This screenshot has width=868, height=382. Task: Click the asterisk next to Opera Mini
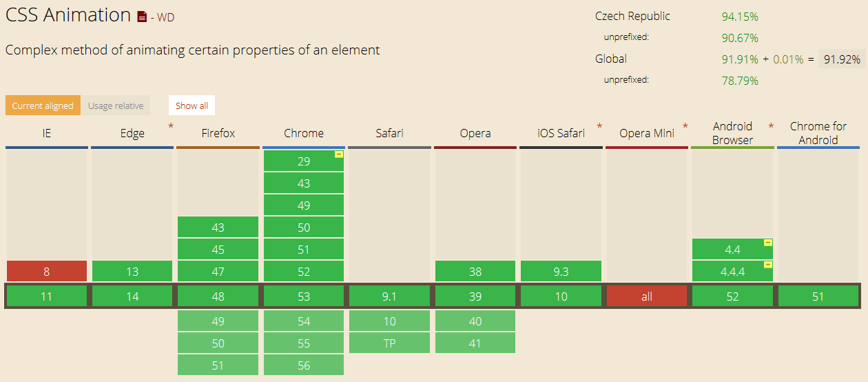(685, 126)
